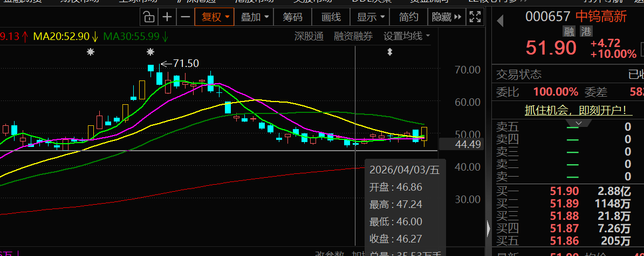Click the 融 tag badge

[x=570, y=31]
